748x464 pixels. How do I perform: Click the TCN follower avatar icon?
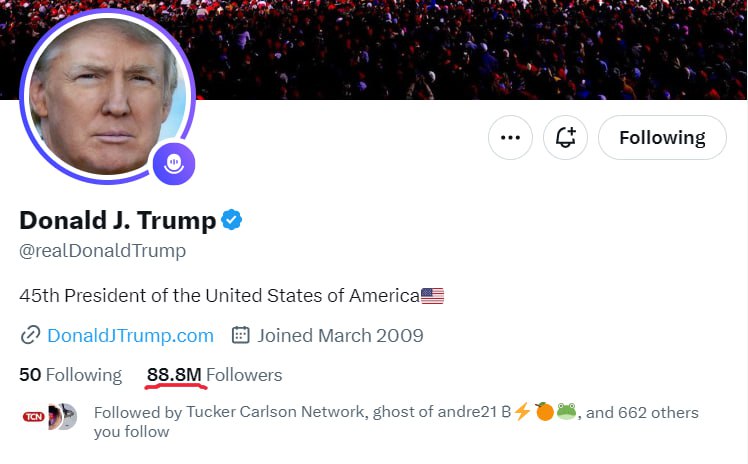(34, 417)
